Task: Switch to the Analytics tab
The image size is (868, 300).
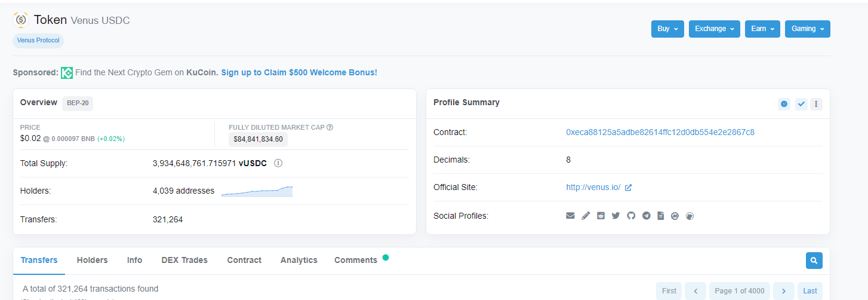Action: coord(298,260)
